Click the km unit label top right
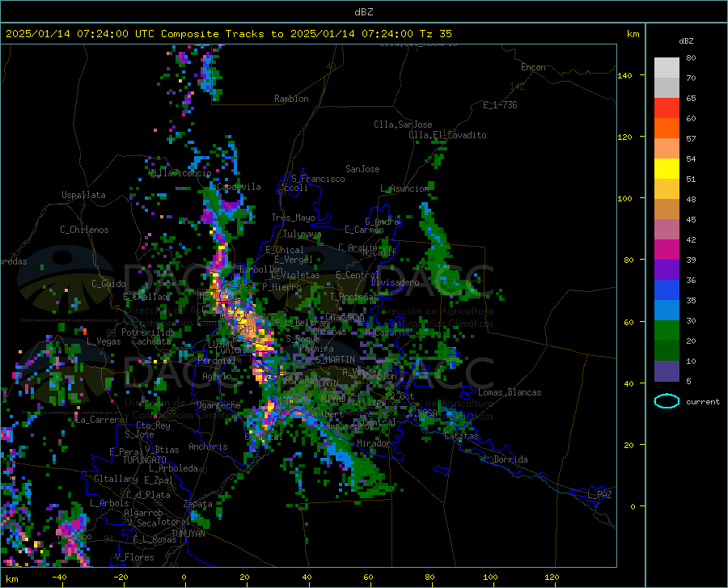The image size is (728, 588). tap(633, 34)
